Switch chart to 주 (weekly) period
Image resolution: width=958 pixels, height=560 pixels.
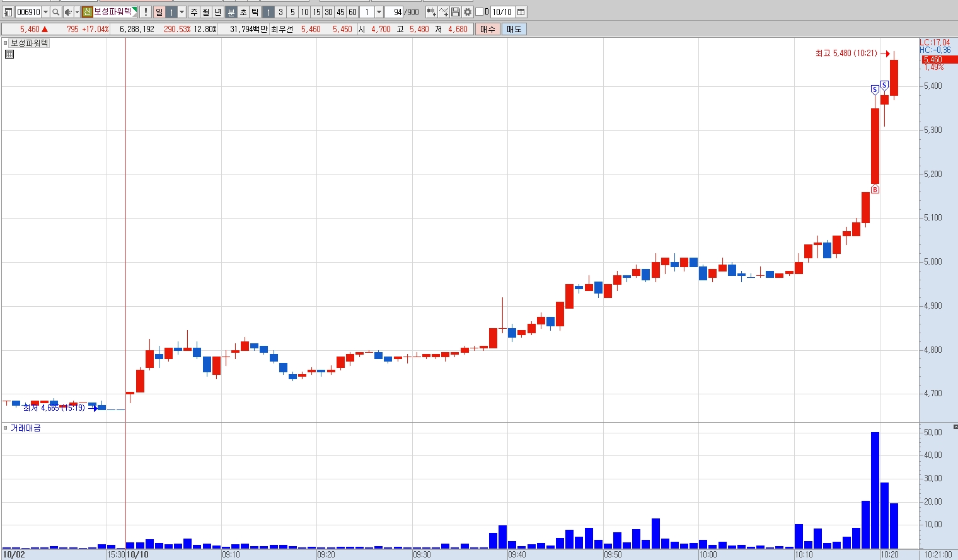pos(194,12)
